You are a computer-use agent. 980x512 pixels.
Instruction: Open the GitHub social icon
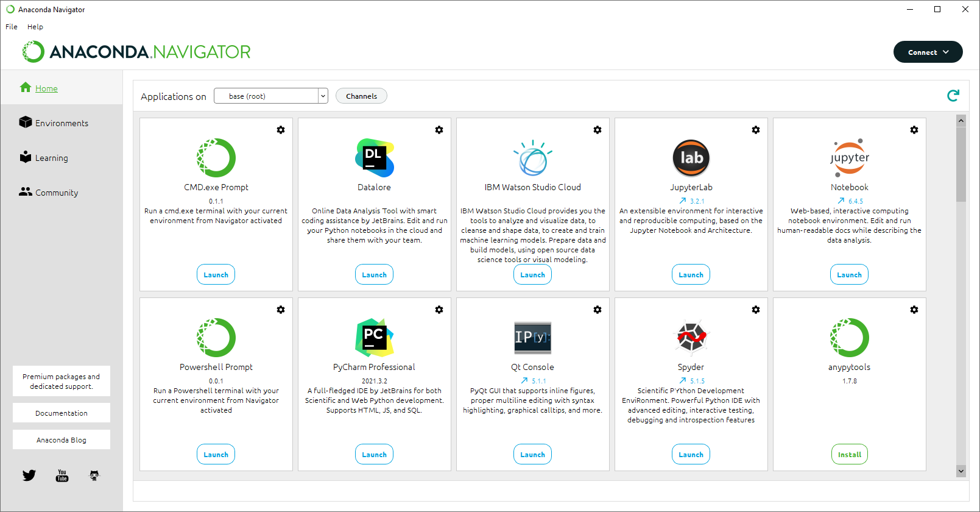pyautogui.click(x=94, y=475)
